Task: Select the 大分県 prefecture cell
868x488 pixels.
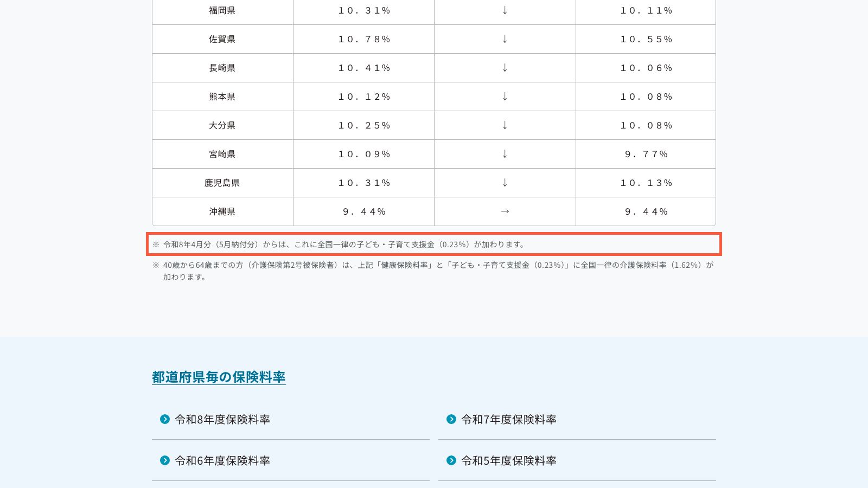Action: [222, 125]
